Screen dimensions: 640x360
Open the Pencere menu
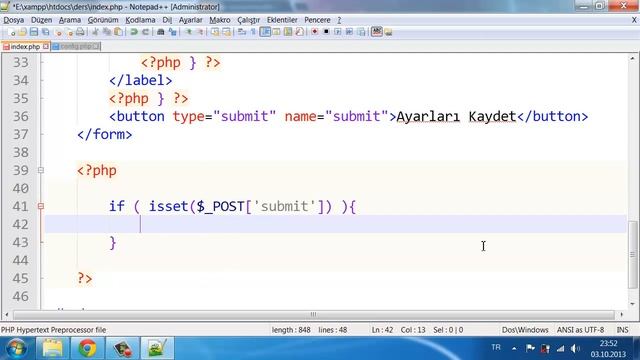click(317, 20)
